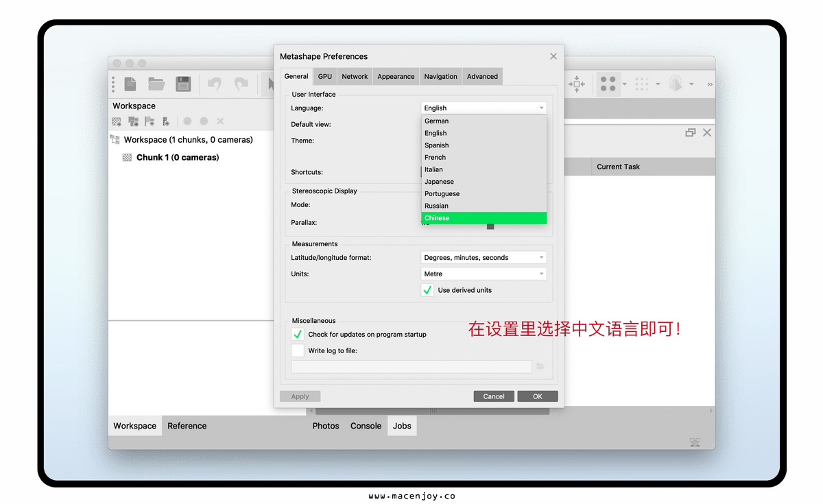Expand Point Cloud view options arrow
Viewport: 823px width, 504px height.
pos(624,84)
